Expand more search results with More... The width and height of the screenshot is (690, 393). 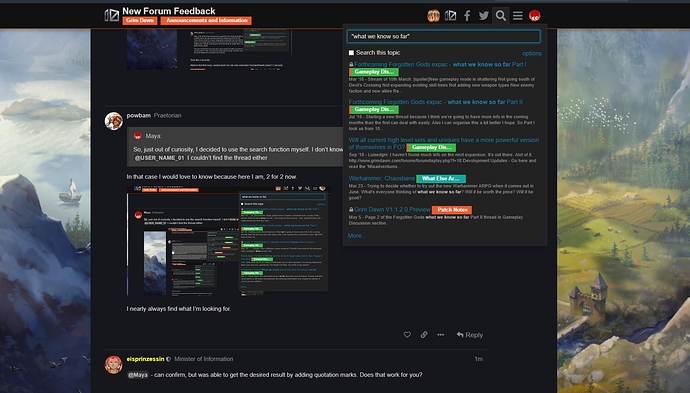coord(356,235)
